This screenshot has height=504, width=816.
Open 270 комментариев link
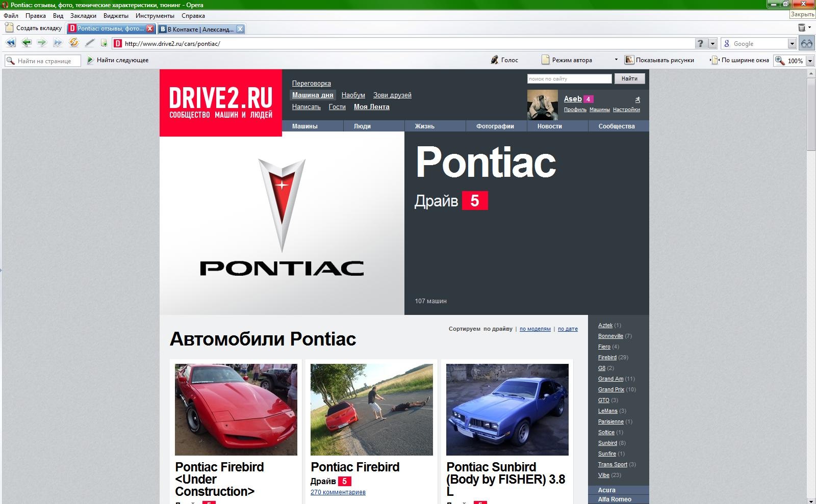click(x=338, y=492)
